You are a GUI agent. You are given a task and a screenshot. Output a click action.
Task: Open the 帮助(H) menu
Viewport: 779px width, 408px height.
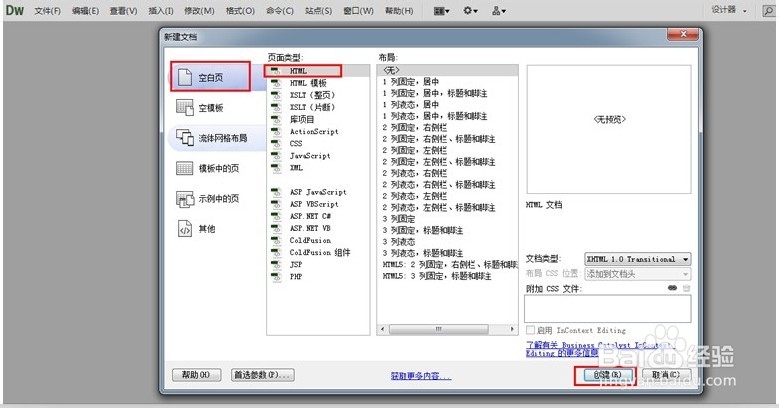(399, 10)
